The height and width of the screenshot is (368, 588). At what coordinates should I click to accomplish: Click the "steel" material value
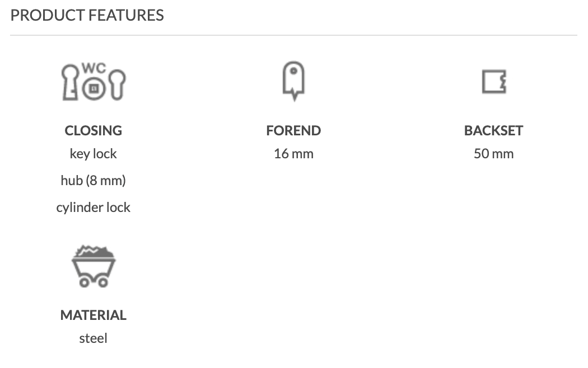[x=94, y=338]
